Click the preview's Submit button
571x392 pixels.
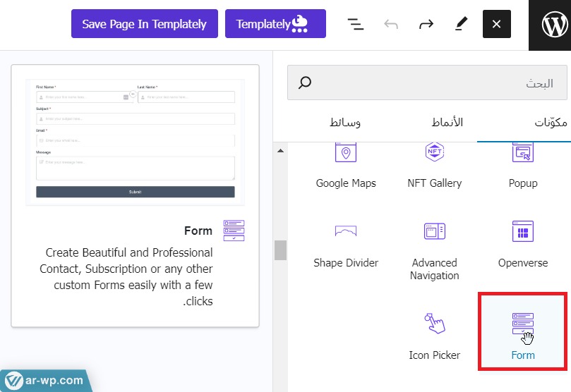(135, 192)
